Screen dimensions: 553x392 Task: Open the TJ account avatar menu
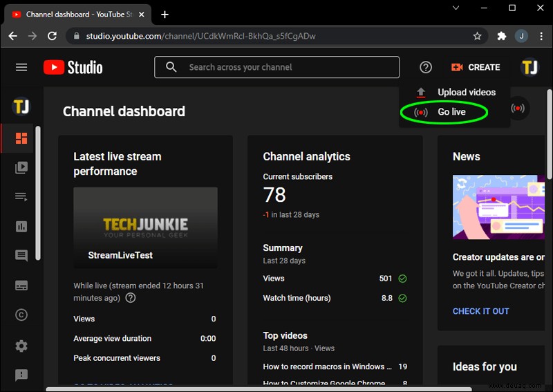[529, 67]
